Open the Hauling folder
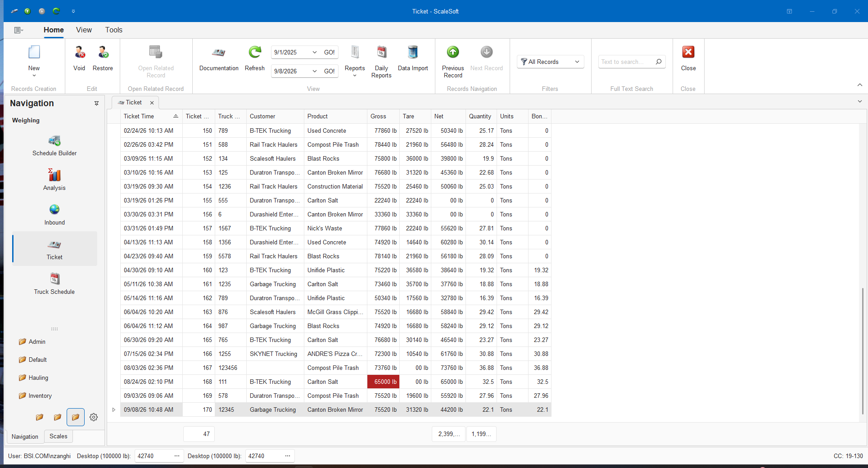Viewport: 868px width, 468px height. (x=33, y=378)
